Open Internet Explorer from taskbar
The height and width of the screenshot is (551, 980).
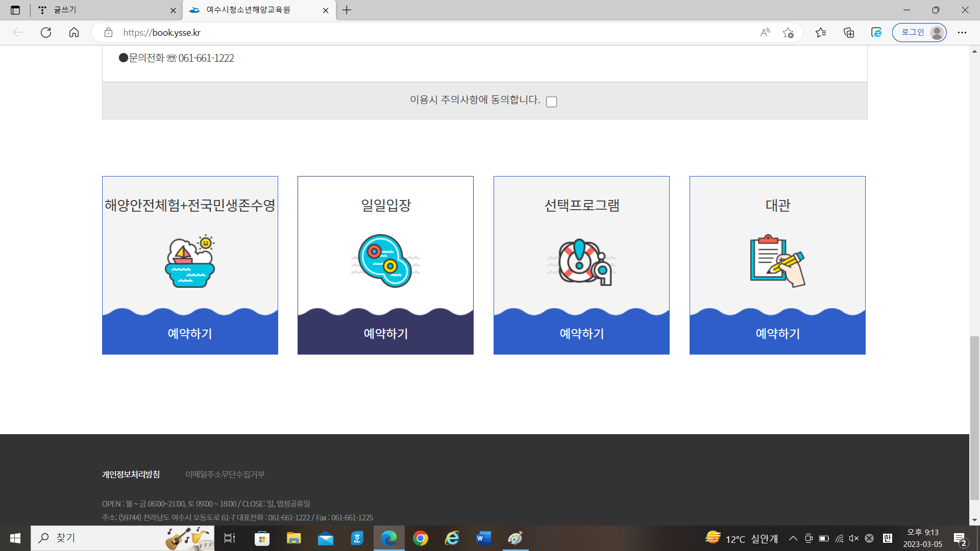pos(452,538)
